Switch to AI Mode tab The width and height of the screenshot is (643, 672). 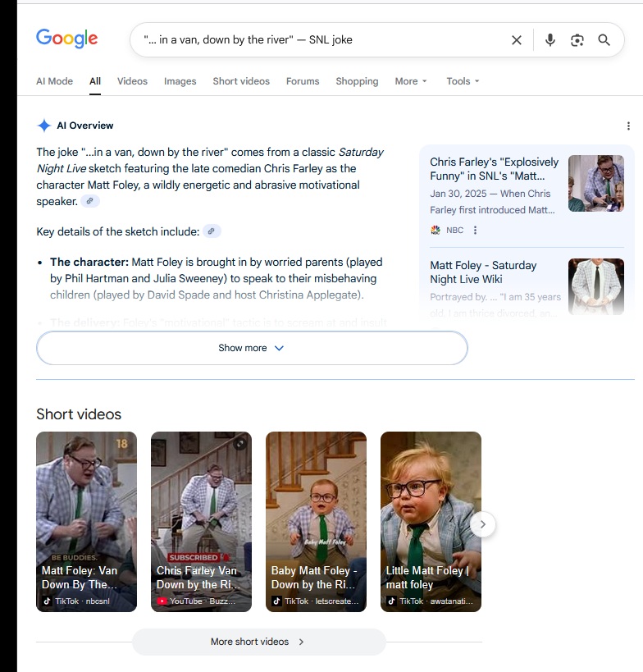point(54,81)
